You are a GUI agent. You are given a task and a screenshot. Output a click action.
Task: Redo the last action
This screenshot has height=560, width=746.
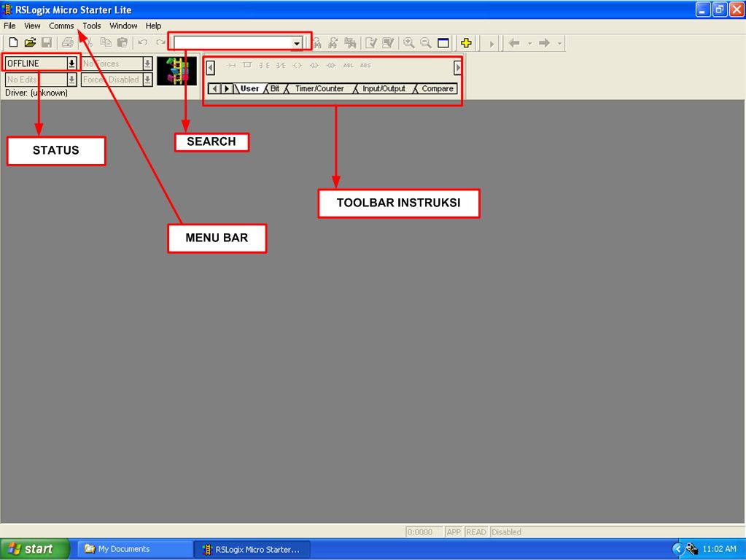(x=160, y=42)
